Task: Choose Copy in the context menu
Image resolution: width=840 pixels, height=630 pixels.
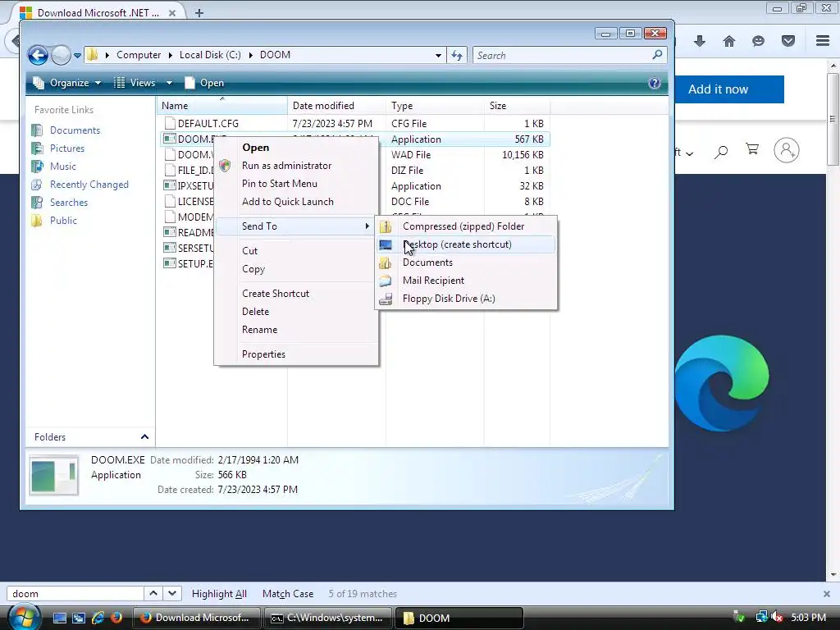Action: 295,269
